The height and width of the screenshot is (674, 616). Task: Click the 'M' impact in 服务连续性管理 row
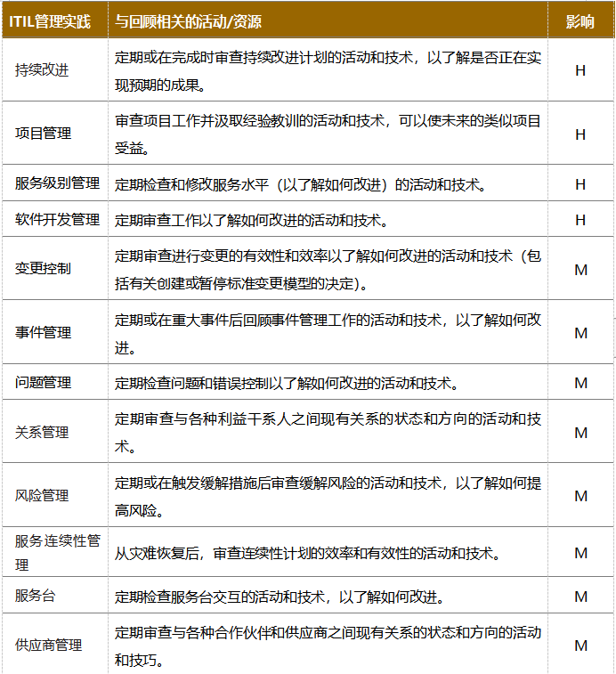coord(580,553)
